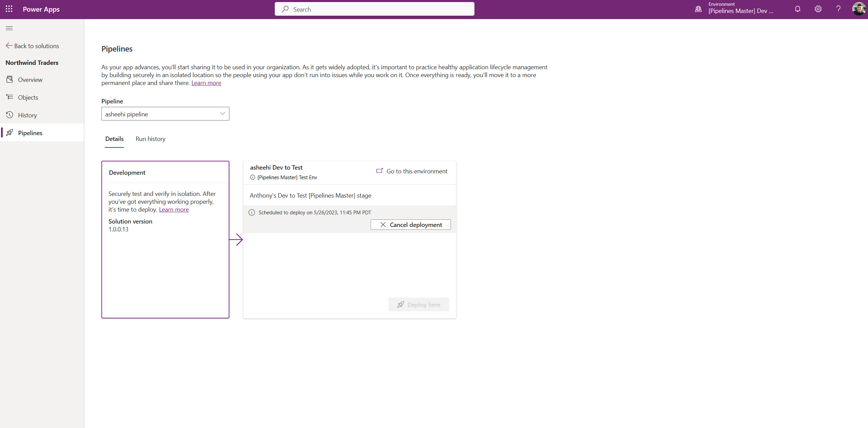
Task: Click Go to this environment icon
Action: [x=380, y=171]
